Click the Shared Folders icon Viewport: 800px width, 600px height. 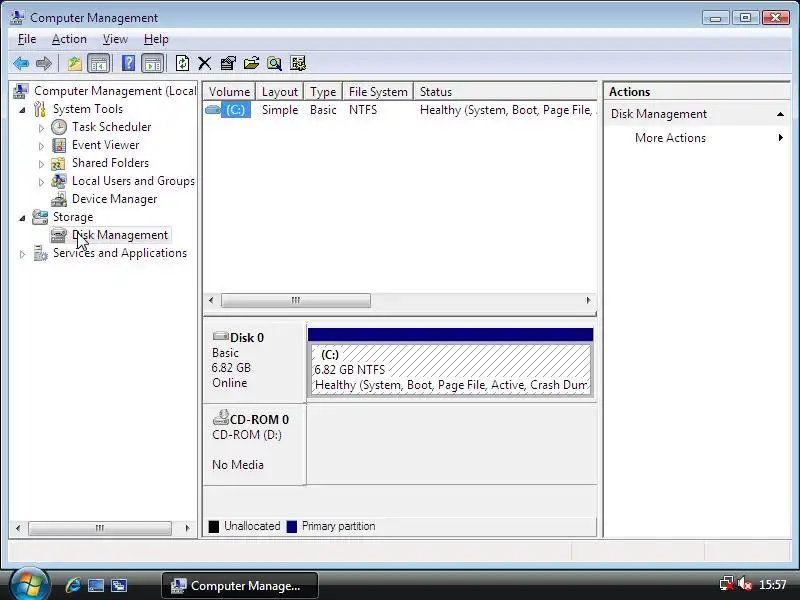58,163
